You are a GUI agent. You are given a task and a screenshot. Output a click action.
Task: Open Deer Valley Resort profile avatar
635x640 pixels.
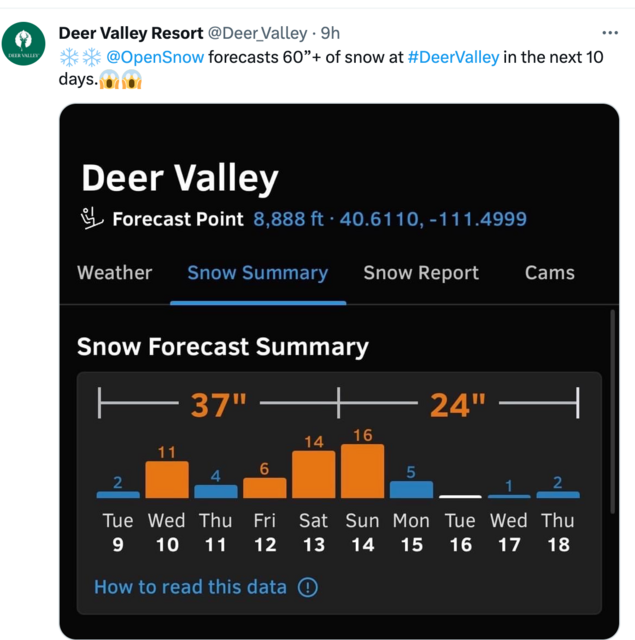23,44
